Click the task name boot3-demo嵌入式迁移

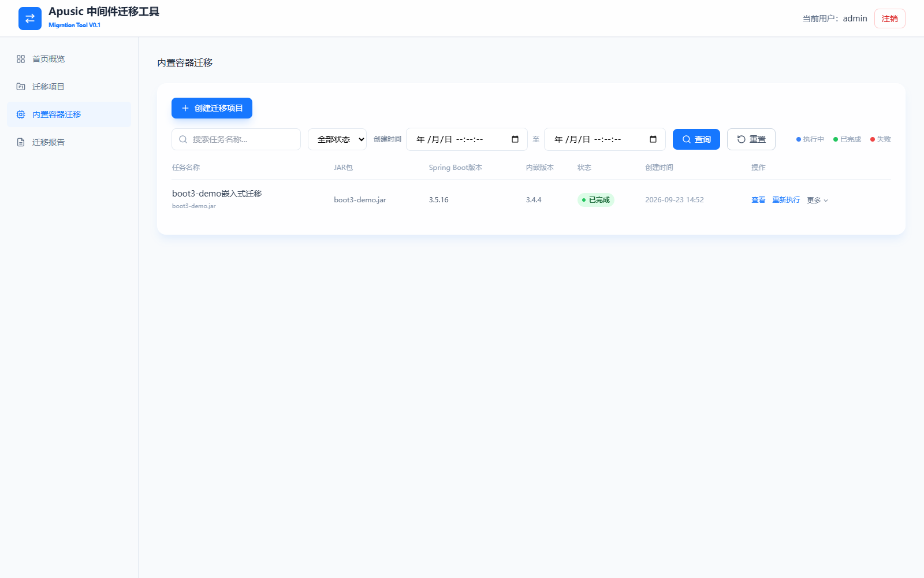[x=217, y=194]
